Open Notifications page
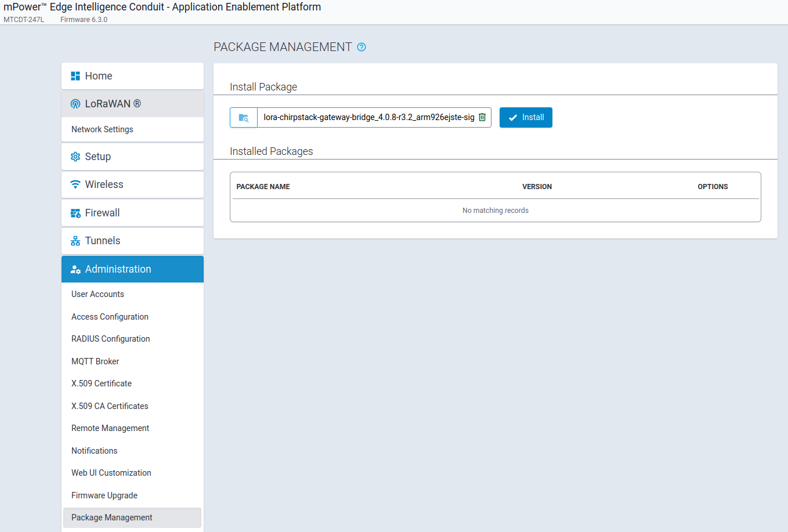This screenshot has height=532, width=788. (x=132, y=451)
